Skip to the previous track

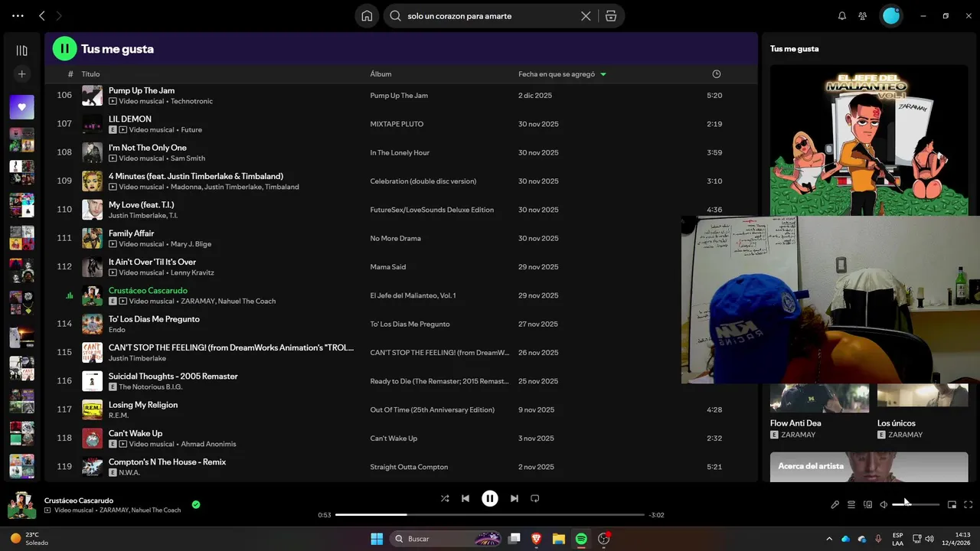(x=465, y=498)
